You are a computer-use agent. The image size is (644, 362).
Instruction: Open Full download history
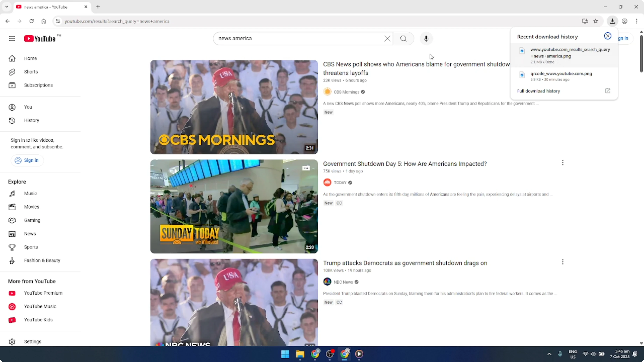[x=564, y=91]
